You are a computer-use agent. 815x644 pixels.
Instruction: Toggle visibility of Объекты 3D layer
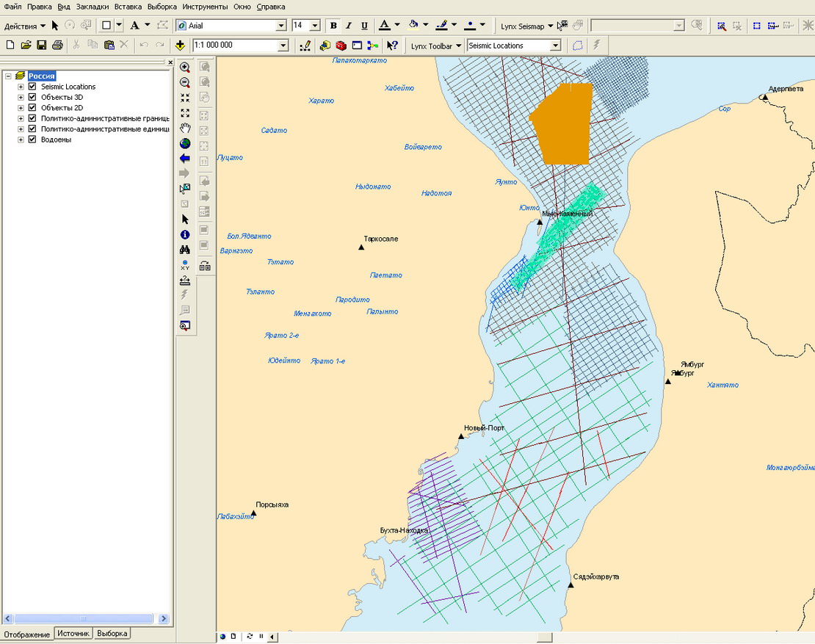click(32, 97)
